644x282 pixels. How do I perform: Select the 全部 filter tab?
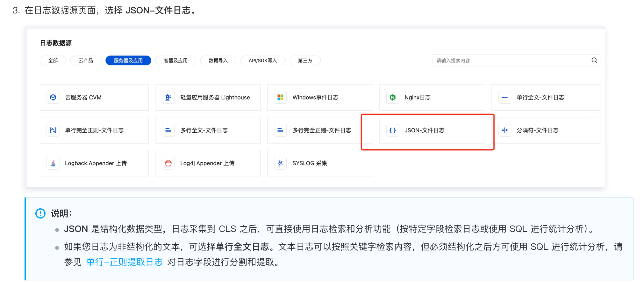click(x=53, y=60)
